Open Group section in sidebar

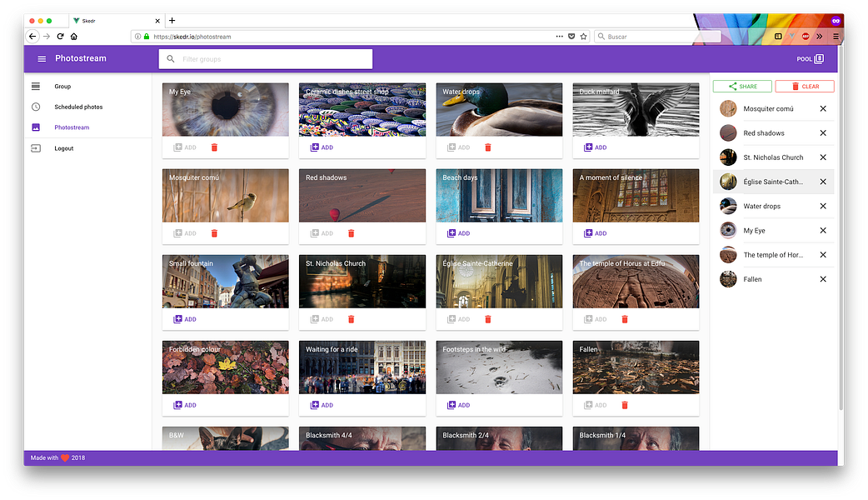[62, 87]
